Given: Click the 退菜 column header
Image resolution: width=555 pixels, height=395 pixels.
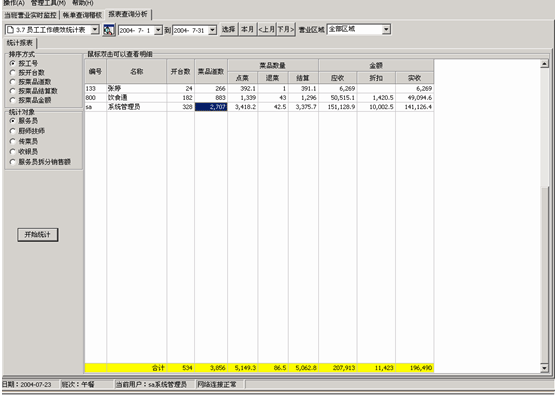Looking at the screenshot, I should click(273, 78).
